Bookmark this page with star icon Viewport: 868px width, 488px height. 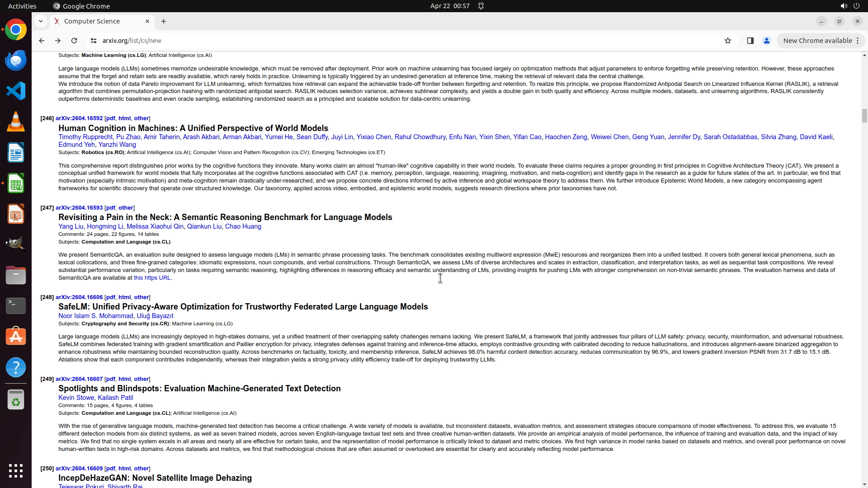pos(728,41)
